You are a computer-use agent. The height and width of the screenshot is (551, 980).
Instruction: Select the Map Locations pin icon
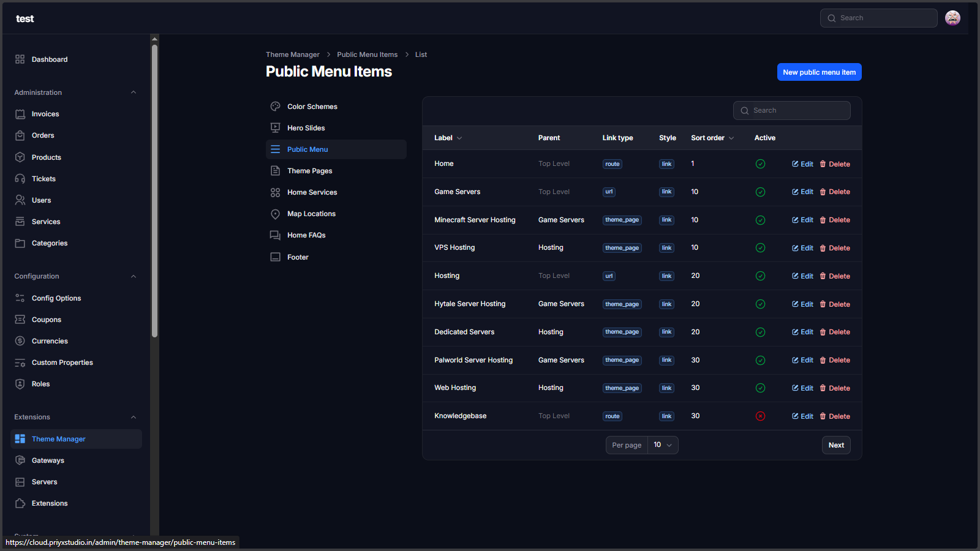(x=276, y=214)
